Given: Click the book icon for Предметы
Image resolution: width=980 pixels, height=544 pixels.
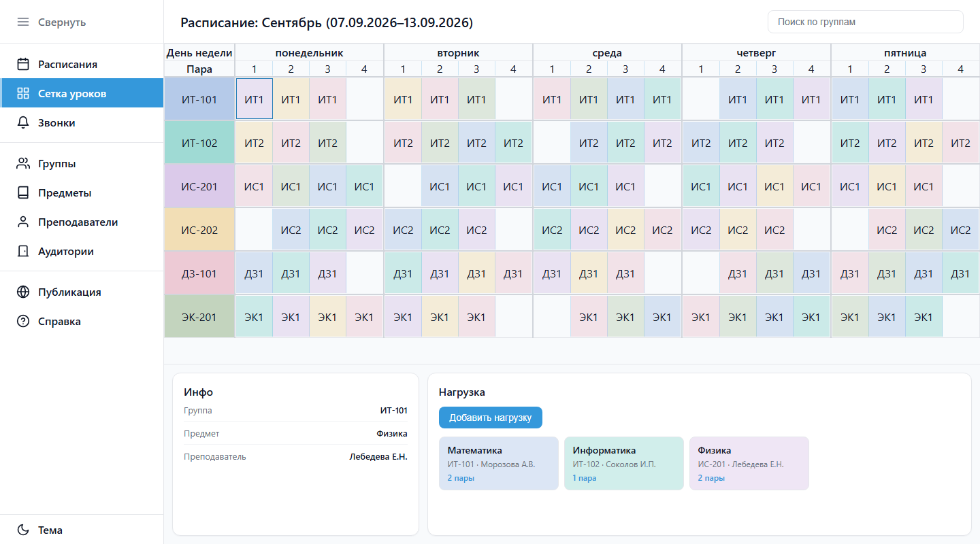Looking at the screenshot, I should point(23,192).
